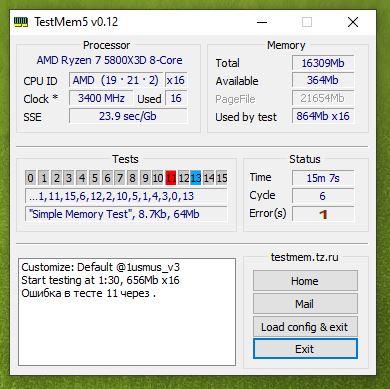Click the testmem.tz.ru label
This screenshot has height=389, width=390.
[305, 257]
